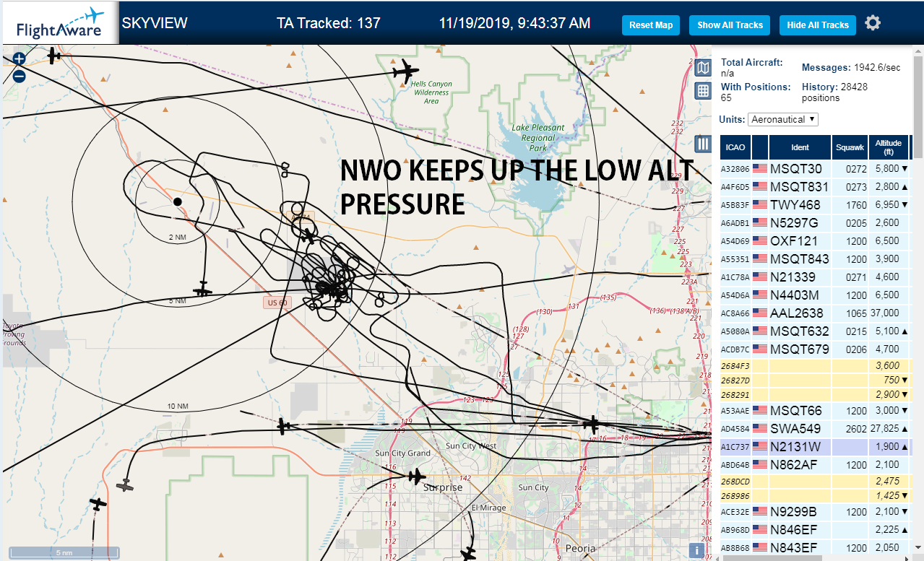Click altitude 1,900 in the N2131W row
The height and width of the screenshot is (561, 924).
[x=887, y=447]
